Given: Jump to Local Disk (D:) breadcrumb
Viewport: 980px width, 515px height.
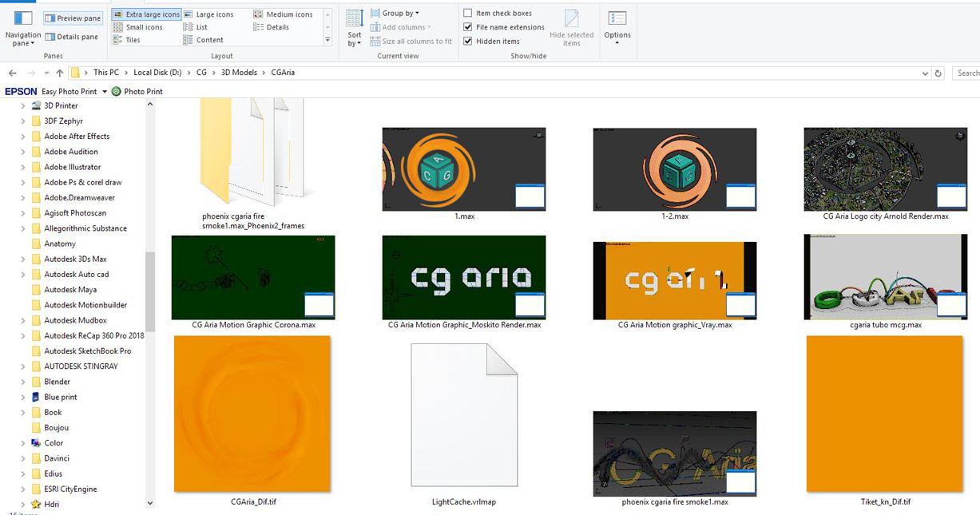Looking at the screenshot, I should (157, 73).
